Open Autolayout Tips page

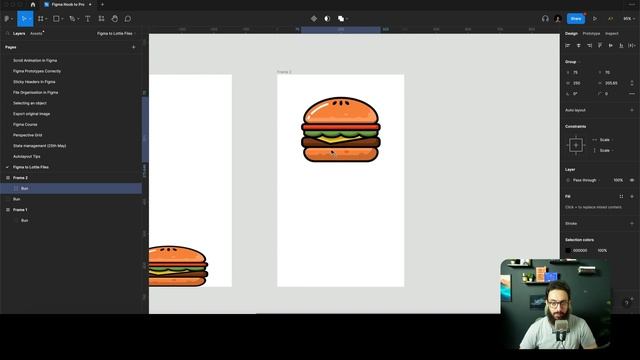pyautogui.click(x=27, y=156)
